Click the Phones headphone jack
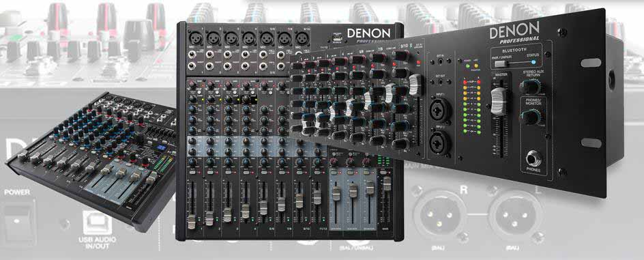This screenshot has width=644, height=260. click(534, 158)
